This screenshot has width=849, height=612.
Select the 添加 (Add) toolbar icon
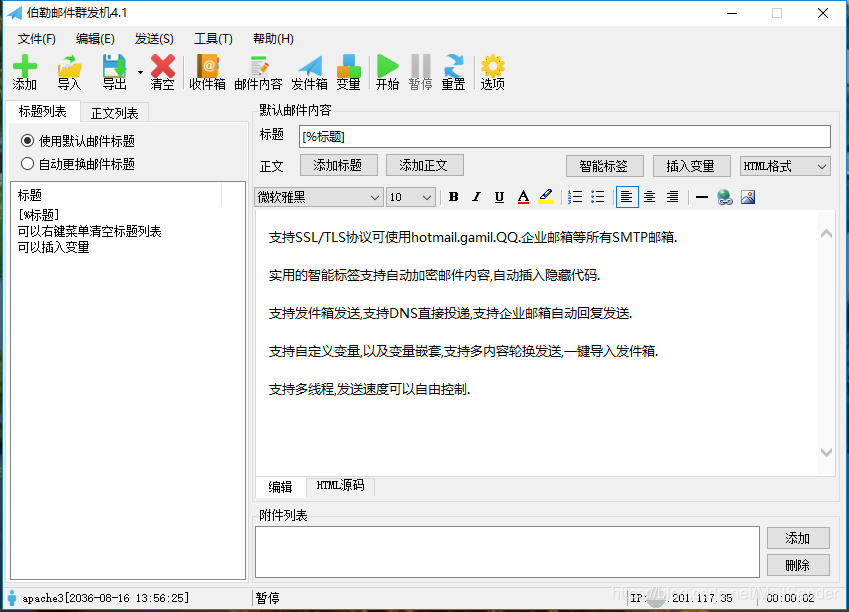23,71
